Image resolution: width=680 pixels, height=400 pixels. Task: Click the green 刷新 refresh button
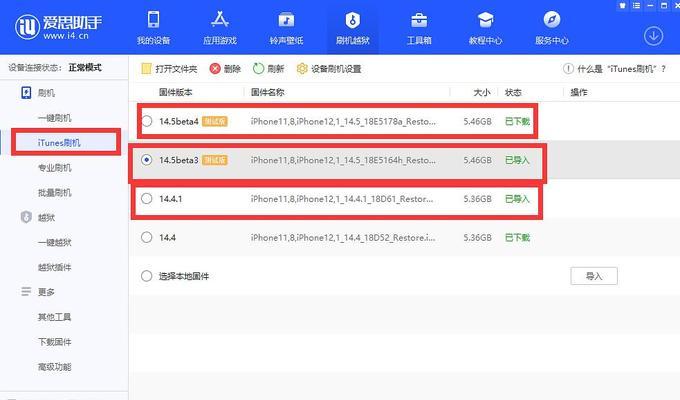[x=268, y=69]
